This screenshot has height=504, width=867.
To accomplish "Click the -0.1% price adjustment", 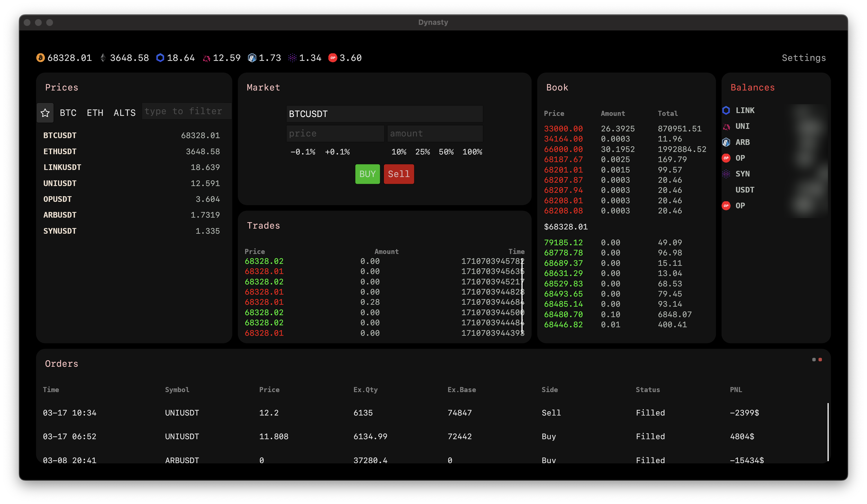I will pyautogui.click(x=303, y=152).
